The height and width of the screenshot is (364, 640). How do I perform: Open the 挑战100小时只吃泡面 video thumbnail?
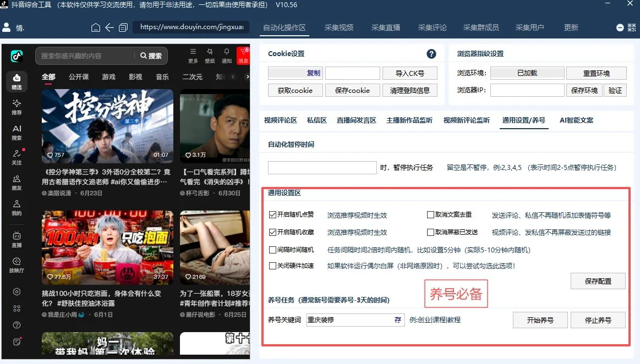107,247
